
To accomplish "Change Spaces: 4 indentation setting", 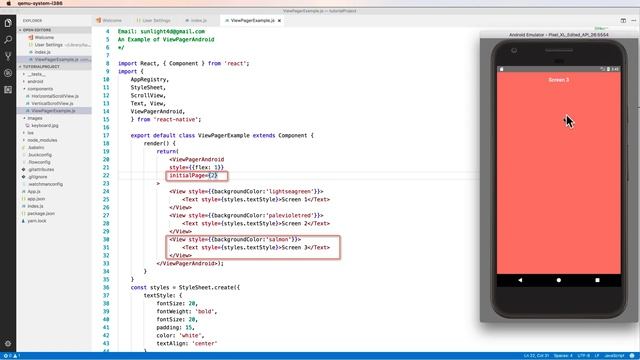I will (x=563, y=356).
